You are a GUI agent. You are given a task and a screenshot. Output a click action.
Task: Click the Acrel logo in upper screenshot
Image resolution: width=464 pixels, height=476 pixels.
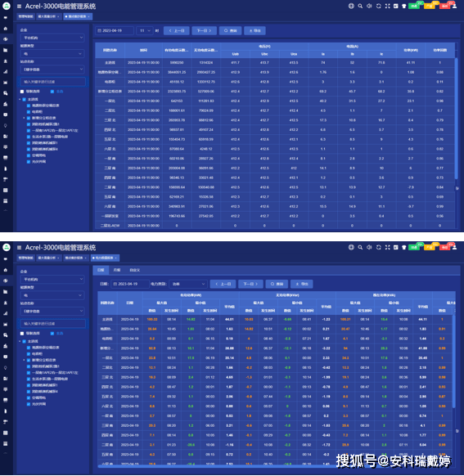tap(7, 6)
